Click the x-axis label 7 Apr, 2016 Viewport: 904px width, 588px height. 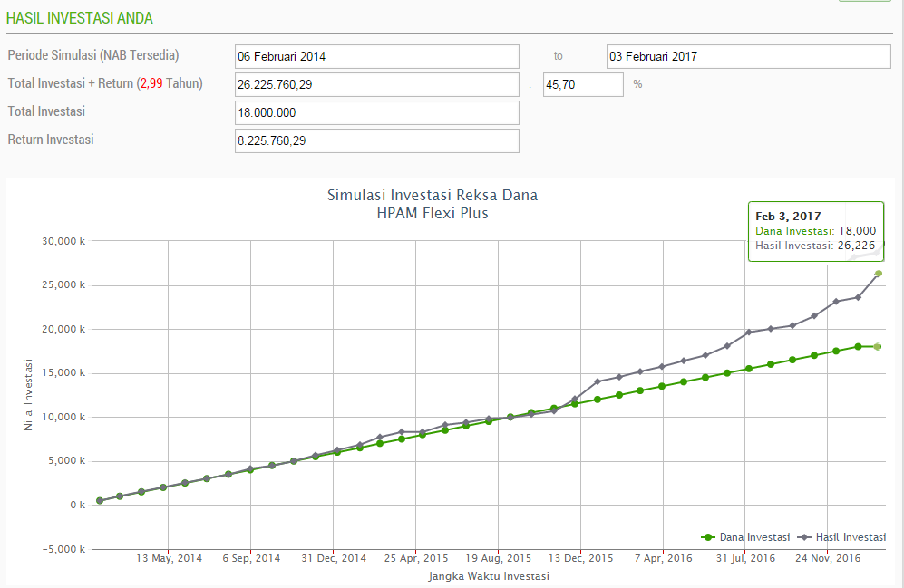pos(664,558)
